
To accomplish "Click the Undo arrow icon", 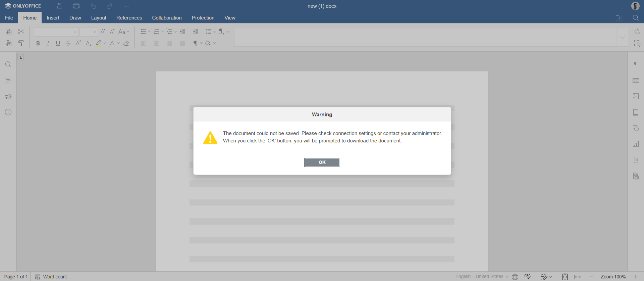I will point(93,6).
